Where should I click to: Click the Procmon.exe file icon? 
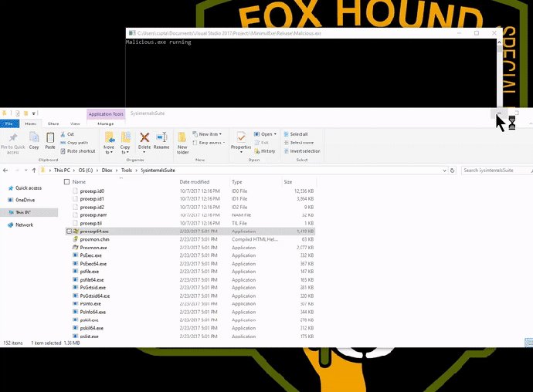(x=76, y=247)
